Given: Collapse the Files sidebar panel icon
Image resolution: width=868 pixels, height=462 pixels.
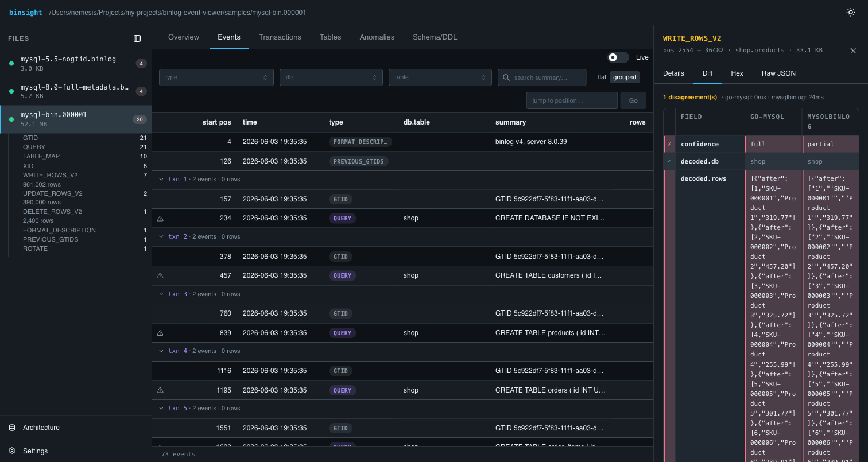Looking at the screenshot, I should pos(137,38).
